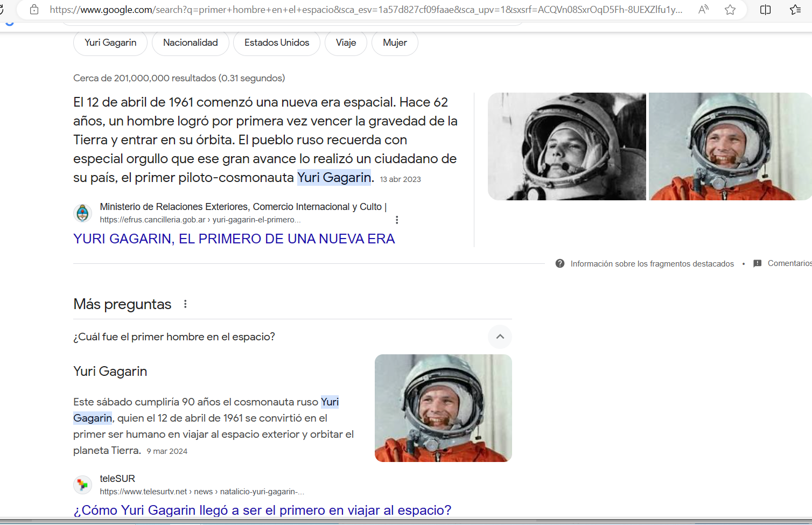The width and height of the screenshot is (812, 525).
Task: Click the browser address bar URL
Action: tap(366, 10)
